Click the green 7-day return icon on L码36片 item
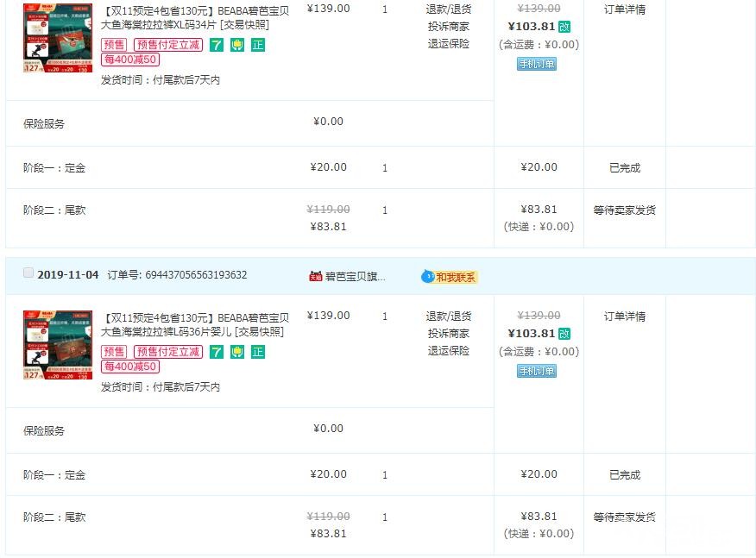Screen dimensions: 756x558 coord(217,352)
